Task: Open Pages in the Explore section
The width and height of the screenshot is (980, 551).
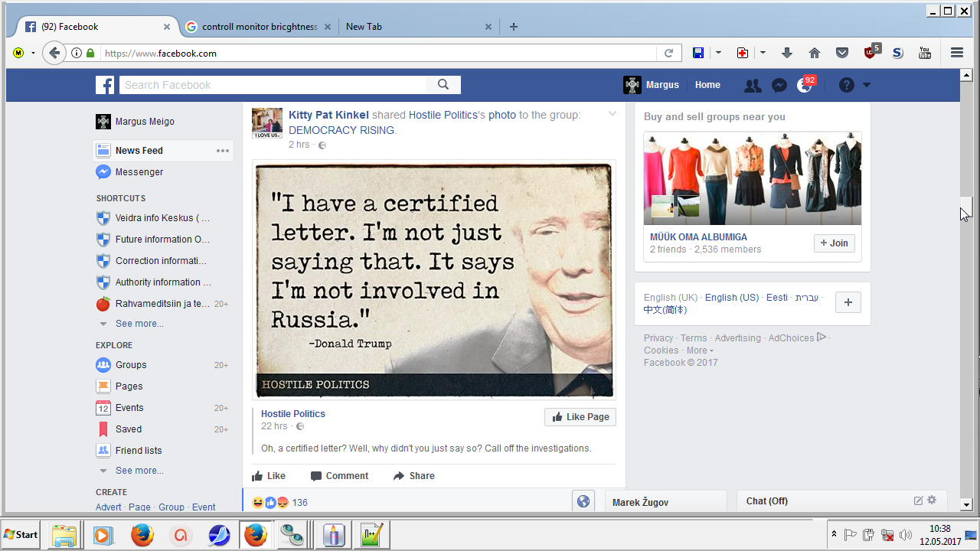Action: [x=129, y=386]
